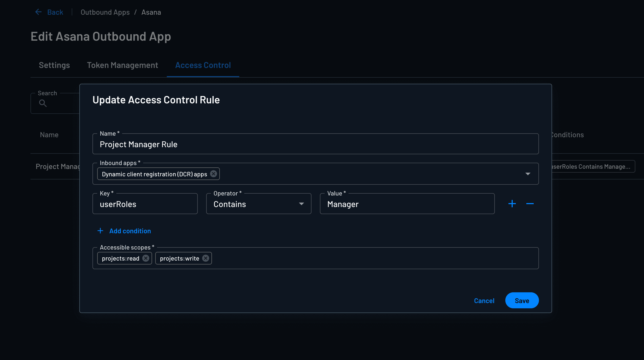Click the Back link
The width and height of the screenshot is (644, 360).
pyautogui.click(x=55, y=12)
